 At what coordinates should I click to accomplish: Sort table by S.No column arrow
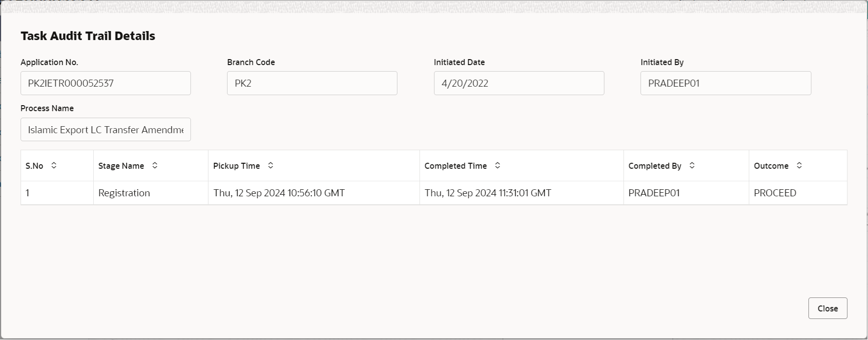pos(54,165)
